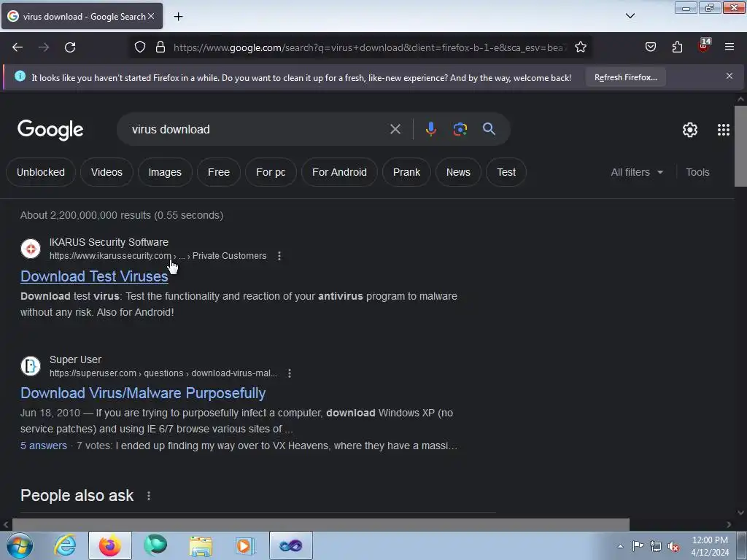Open File Explorer folder in taskbar
Image resolution: width=747 pixels, height=560 pixels.
[x=201, y=545]
